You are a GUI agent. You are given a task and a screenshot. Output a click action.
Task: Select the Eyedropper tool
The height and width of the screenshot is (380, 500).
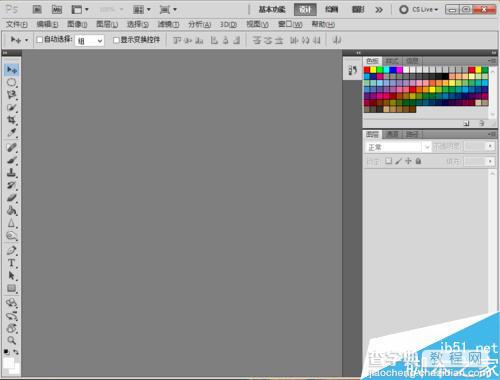coord(12,133)
